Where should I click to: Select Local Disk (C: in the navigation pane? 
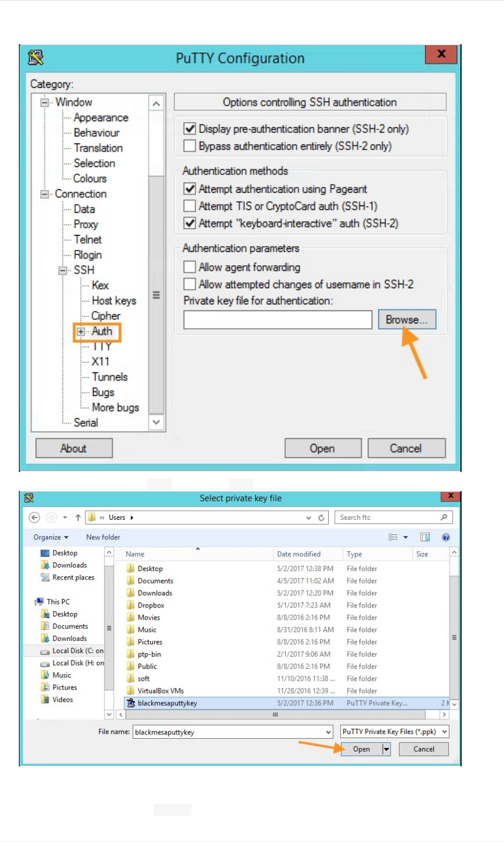pyautogui.click(x=72, y=651)
